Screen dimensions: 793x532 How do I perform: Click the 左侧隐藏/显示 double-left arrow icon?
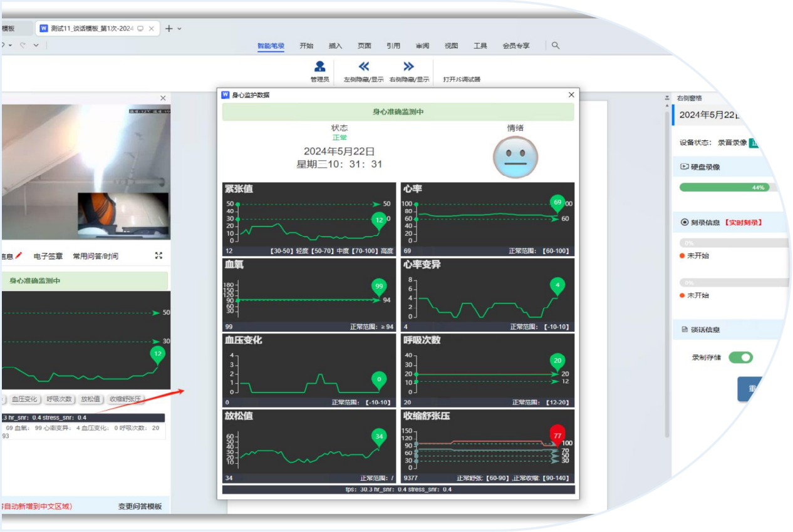(x=363, y=66)
